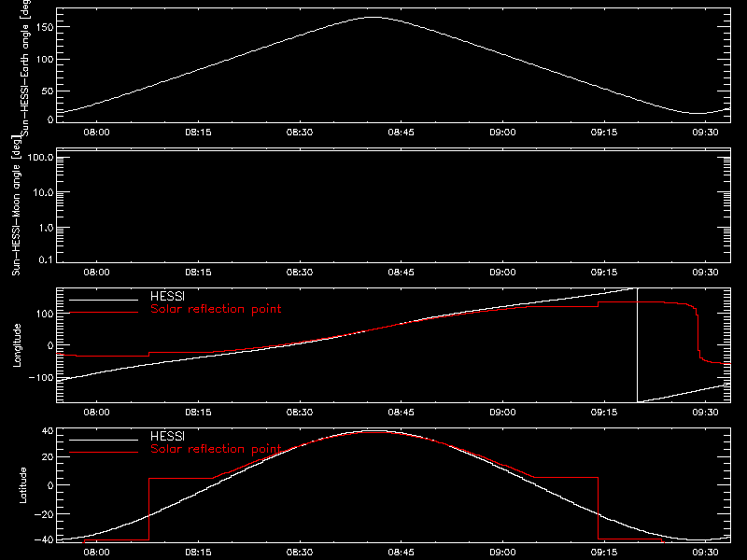
Task: Select HESSI legend text in Latitude plot
Action: tap(167, 436)
